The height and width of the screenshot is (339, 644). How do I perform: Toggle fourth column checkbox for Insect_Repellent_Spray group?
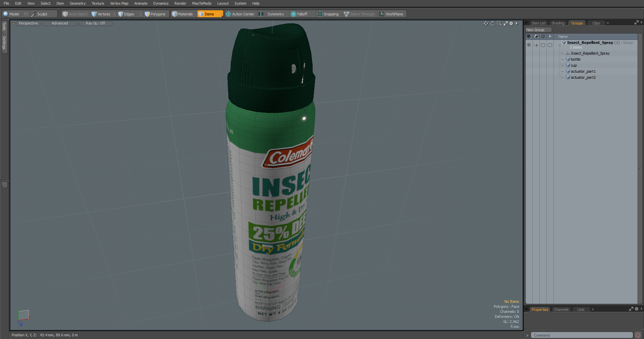550,45
